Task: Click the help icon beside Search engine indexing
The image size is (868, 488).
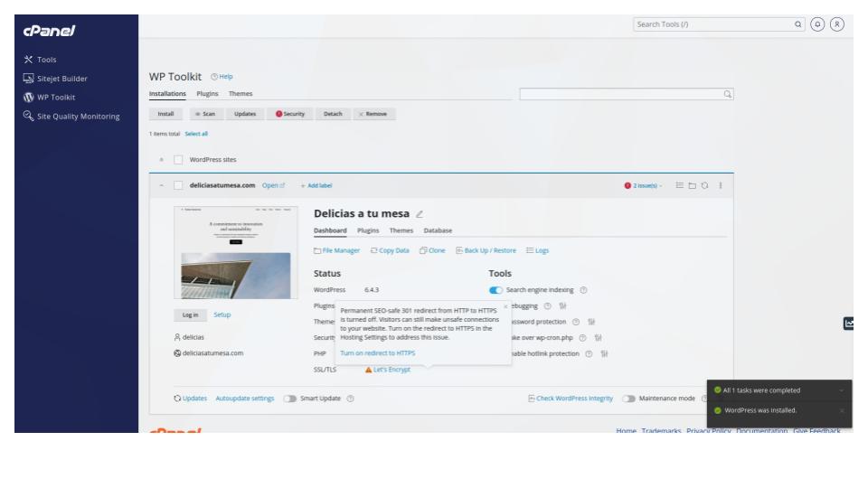Action: [583, 290]
